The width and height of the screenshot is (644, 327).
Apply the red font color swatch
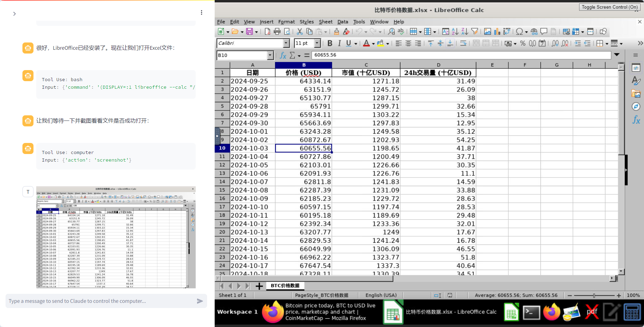(367, 44)
